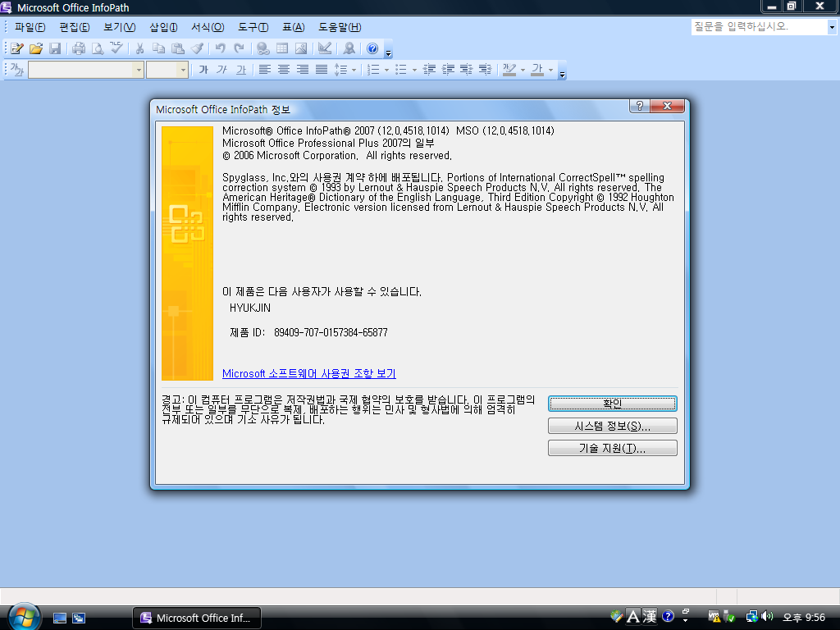Click the Open folder toolbar icon
This screenshot has width=840, height=630.
36,48
